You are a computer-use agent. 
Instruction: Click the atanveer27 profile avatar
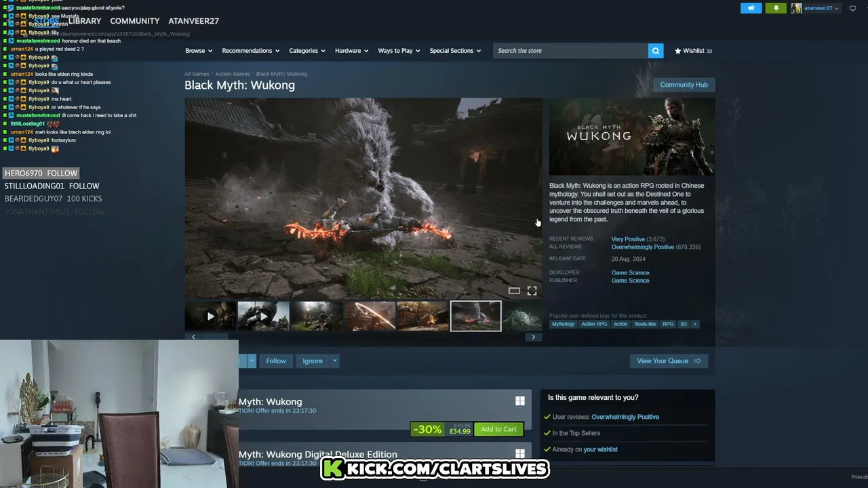point(797,8)
